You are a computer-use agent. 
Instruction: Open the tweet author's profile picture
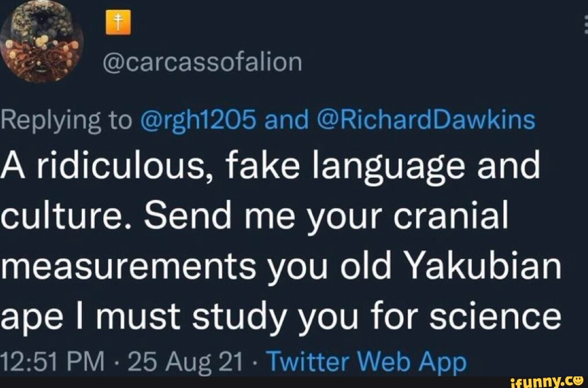click(x=42, y=42)
